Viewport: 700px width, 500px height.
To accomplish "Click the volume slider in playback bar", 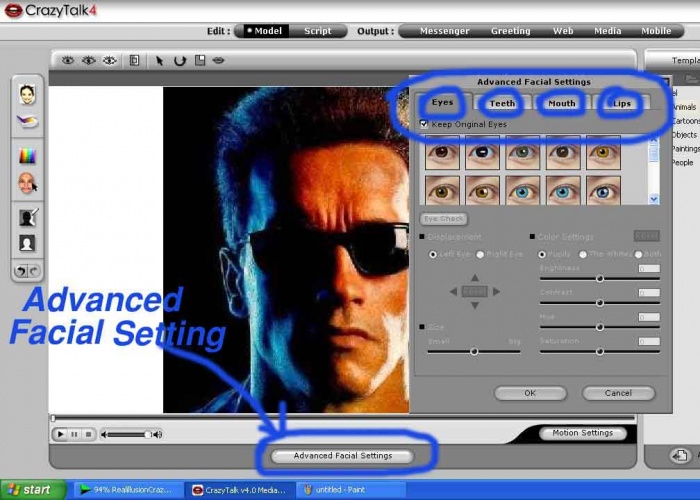I will pos(129,434).
